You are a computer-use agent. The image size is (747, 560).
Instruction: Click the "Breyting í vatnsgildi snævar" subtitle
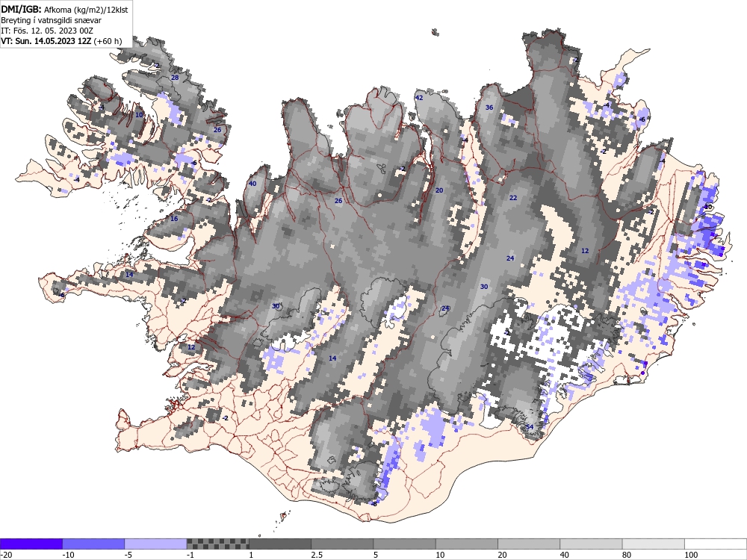[x=51, y=20]
